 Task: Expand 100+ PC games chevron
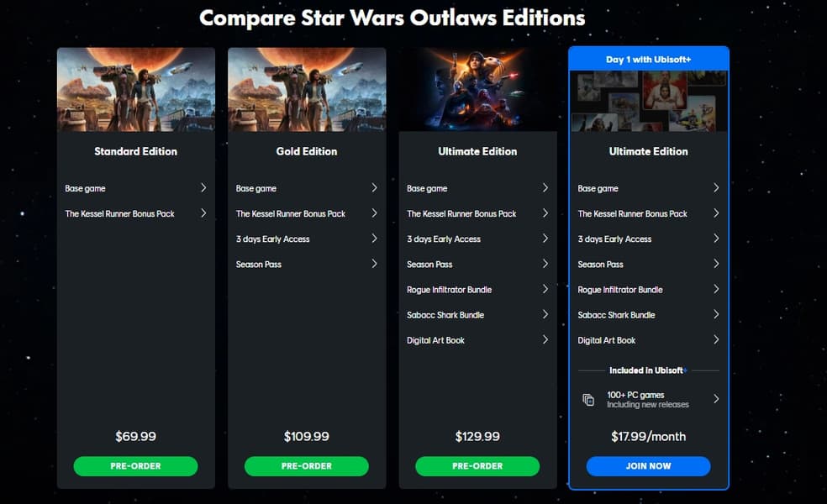716,398
